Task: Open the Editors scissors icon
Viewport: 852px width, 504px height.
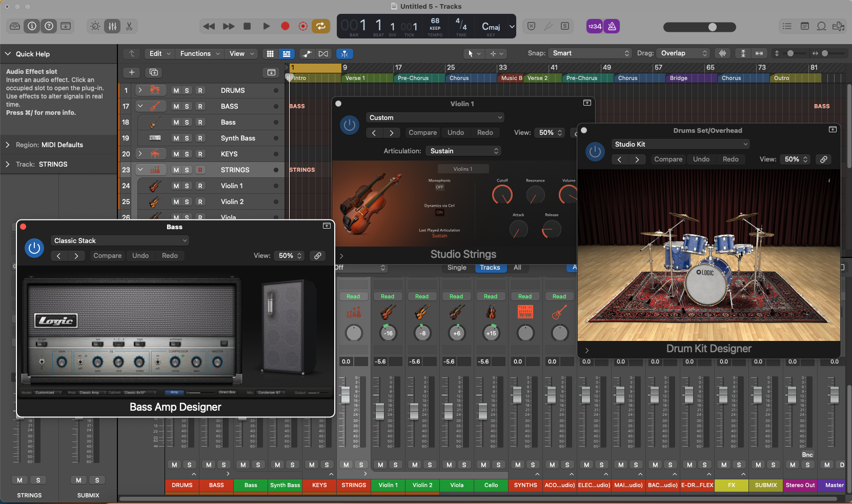Action: pyautogui.click(x=129, y=26)
